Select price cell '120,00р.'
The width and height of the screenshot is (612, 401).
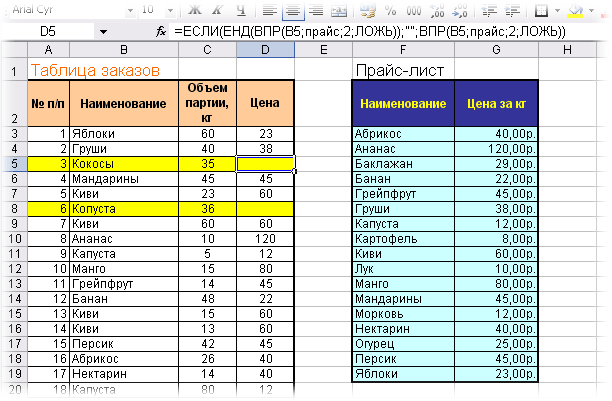496,149
